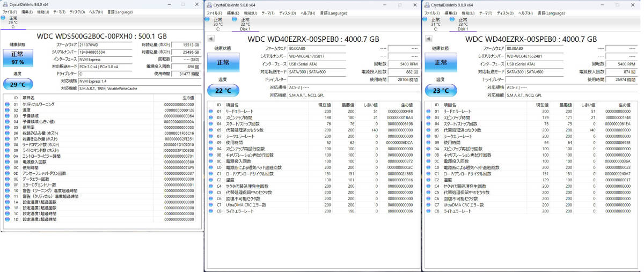Click the 生の値 column header in WDS500G2B0C window
Image resolution: width=644 pixels, height=272 pixels.
(x=188, y=98)
